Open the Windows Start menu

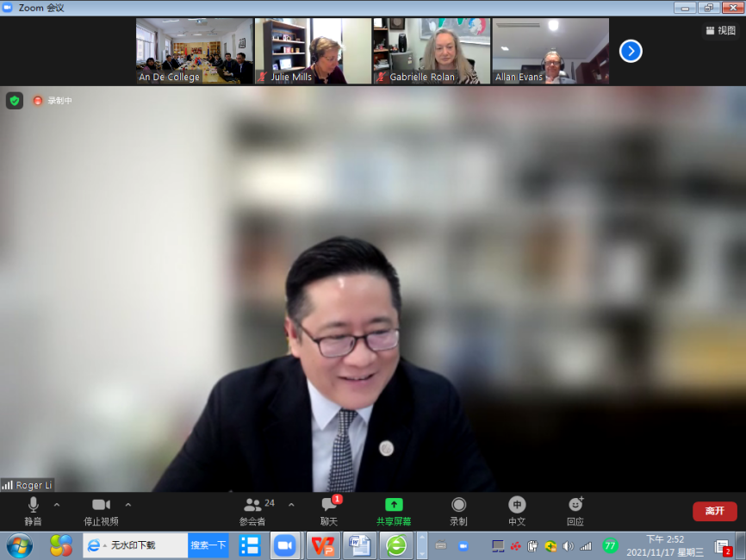[19, 545]
